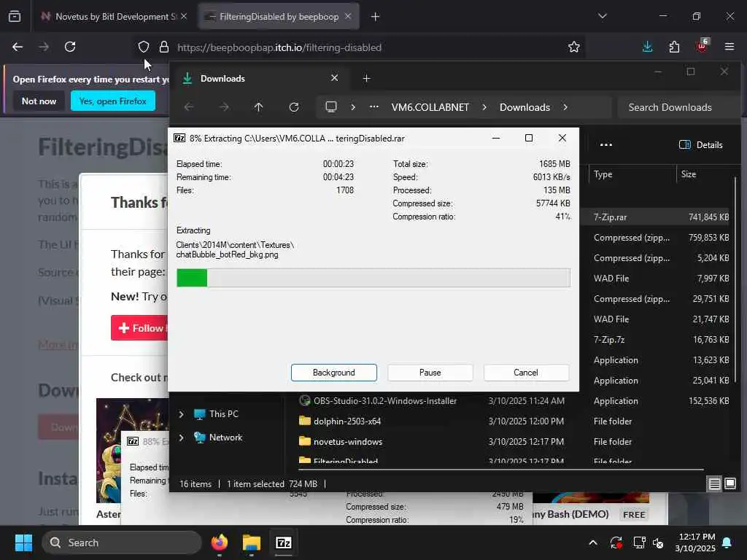Click Background button in 7-Zip dialog
This screenshot has width=747, height=560.
pyautogui.click(x=334, y=373)
